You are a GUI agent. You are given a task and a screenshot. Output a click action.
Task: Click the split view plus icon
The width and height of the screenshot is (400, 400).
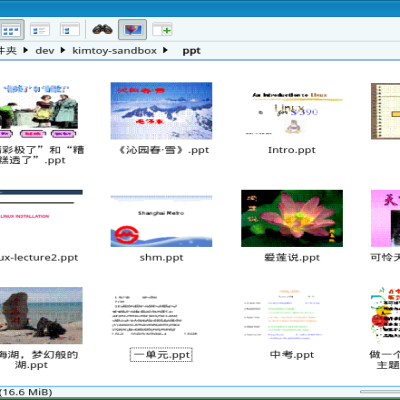coord(162,30)
